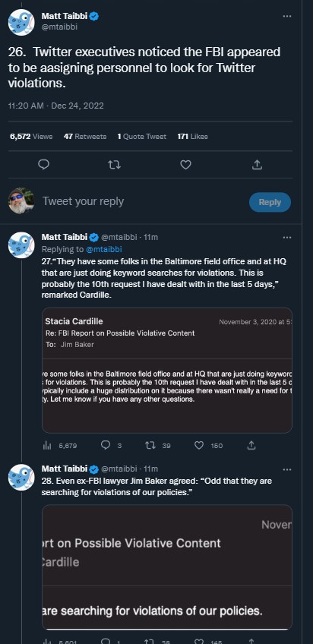The image size is (313, 644).
Task: Like the main tweet about FBI personnel
Action: pos(185,165)
